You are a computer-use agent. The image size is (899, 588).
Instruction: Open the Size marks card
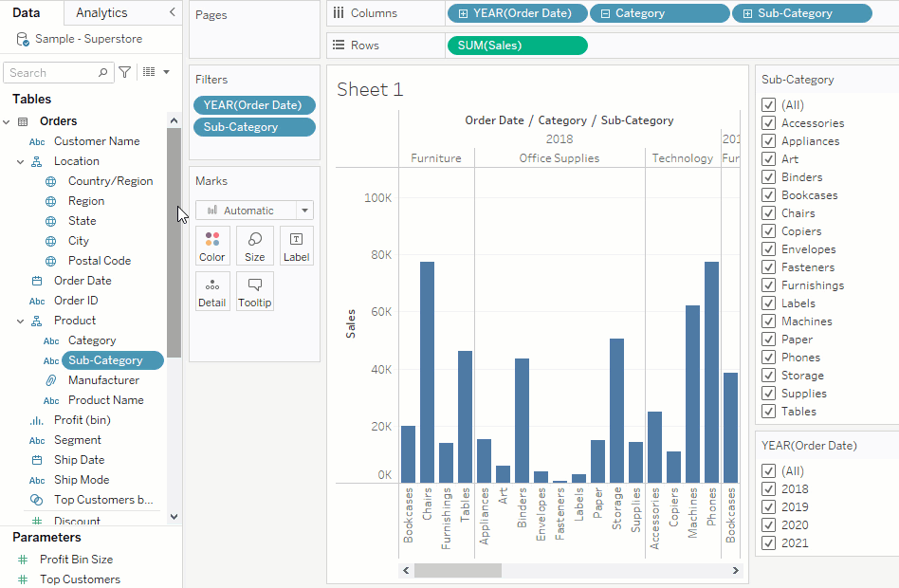[x=255, y=245]
